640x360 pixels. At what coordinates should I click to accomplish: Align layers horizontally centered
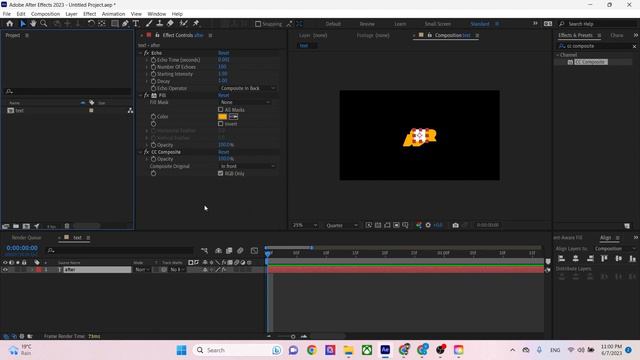coord(576,259)
